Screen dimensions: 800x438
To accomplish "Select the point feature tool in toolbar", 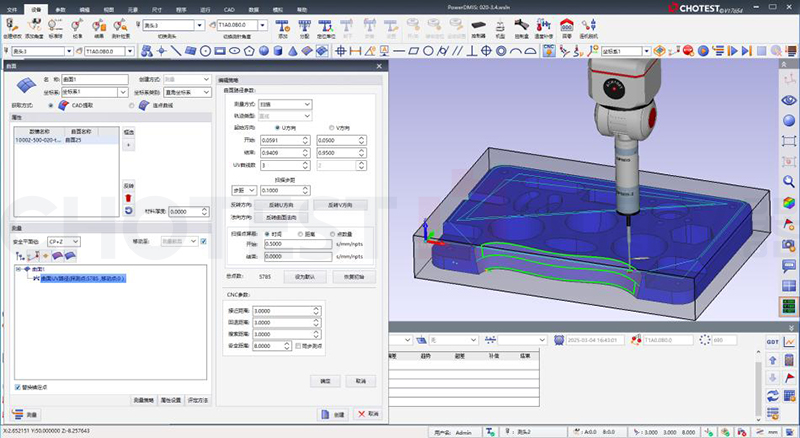I will coord(162,51).
